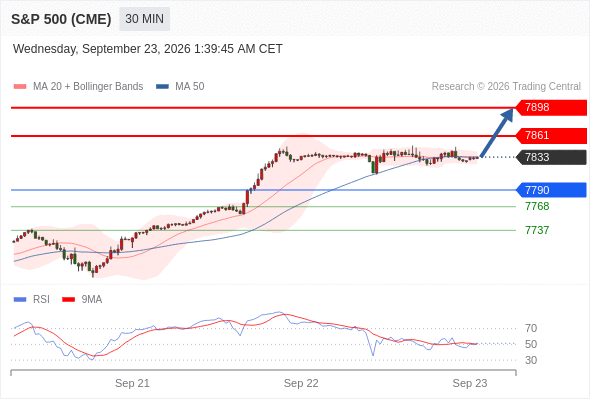Image resolution: width=590 pixels, height=400 pixels.
Task: Click the pink MA 20 legend swatch
Action: (x=20, y=87)
